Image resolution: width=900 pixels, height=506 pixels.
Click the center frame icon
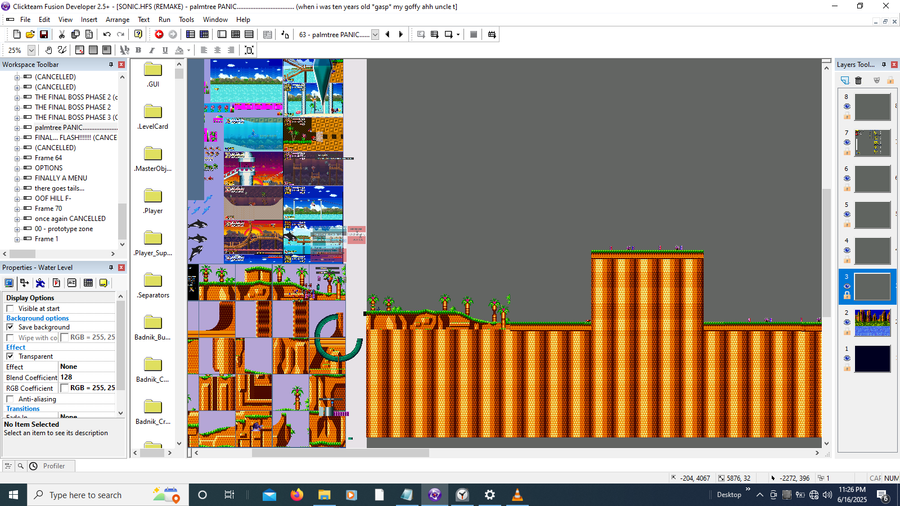pos(249,50)
